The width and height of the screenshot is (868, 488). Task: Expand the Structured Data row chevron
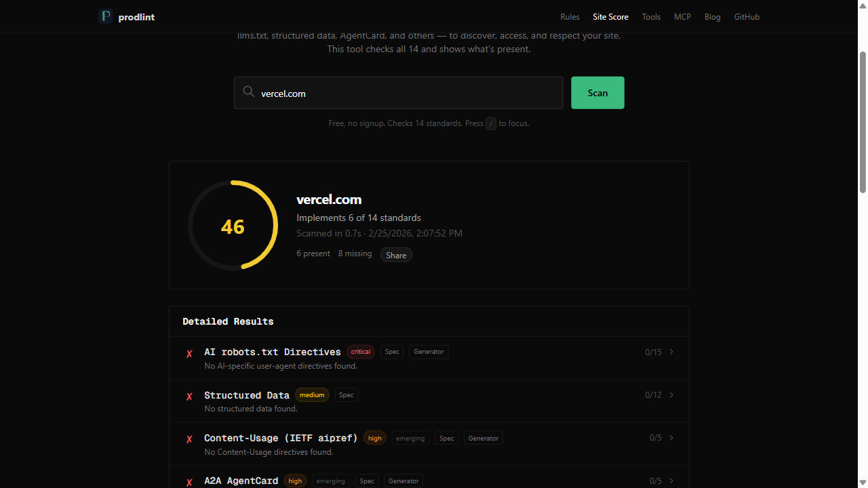671,395
